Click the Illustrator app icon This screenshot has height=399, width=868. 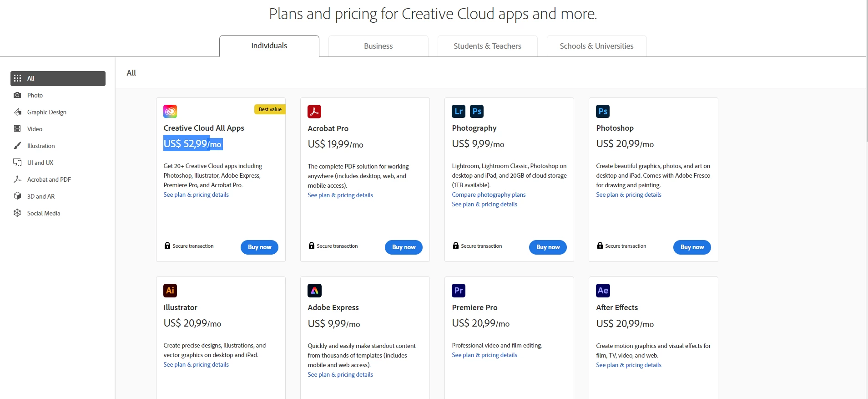pos(170,291)
